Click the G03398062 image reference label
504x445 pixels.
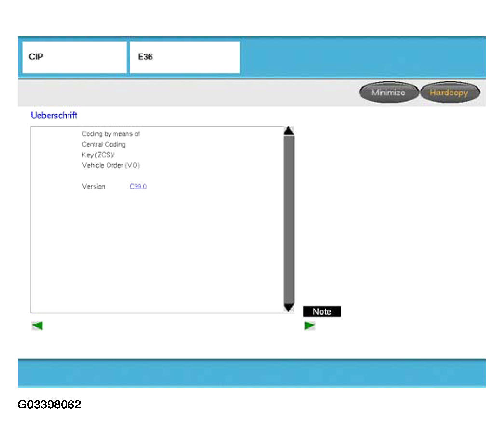[49, 405]
